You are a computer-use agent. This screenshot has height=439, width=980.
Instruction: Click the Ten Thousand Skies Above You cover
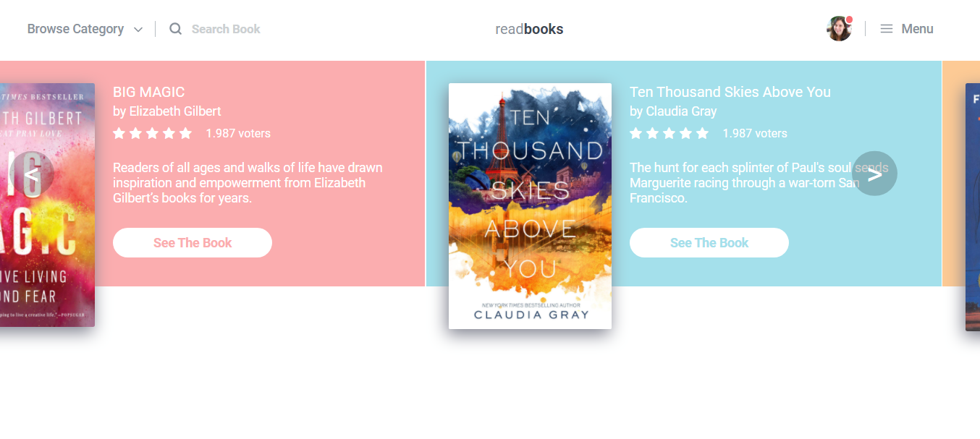point(530,206)
